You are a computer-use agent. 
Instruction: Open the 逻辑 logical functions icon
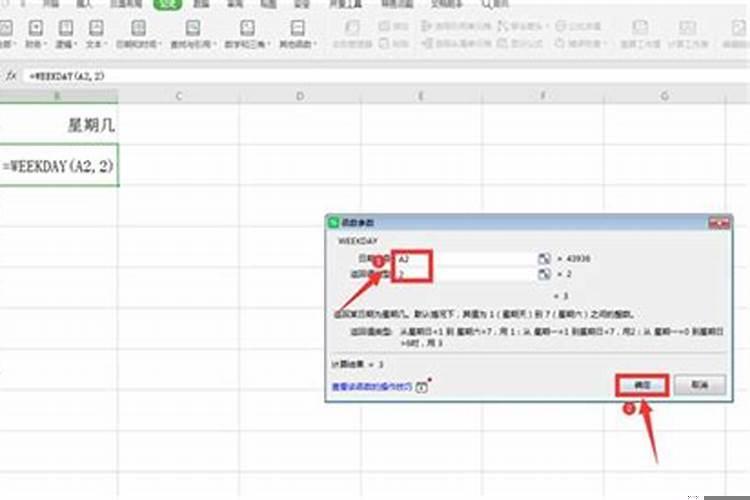[66, 30]
